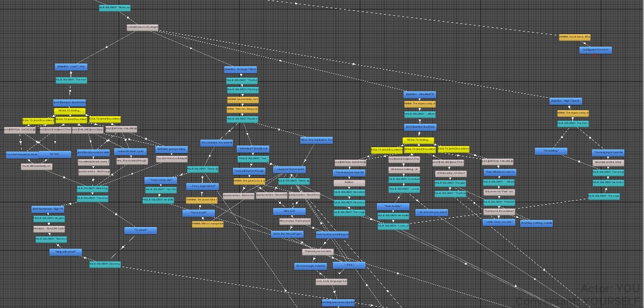Viewport: 644px width, 308px height.
Task: Select the '...Fine.' node
Action: click(349, 266)
